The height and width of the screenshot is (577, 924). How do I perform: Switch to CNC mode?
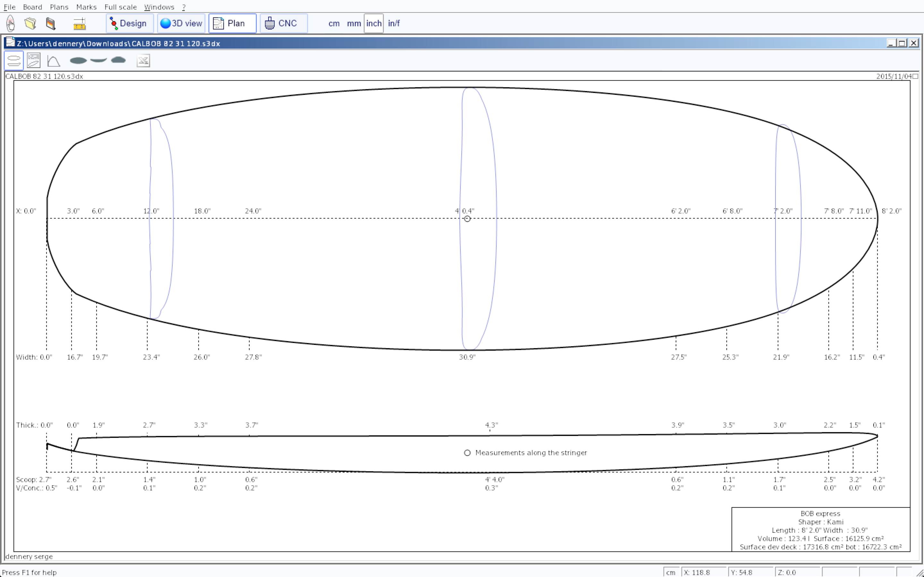[283, 23]
